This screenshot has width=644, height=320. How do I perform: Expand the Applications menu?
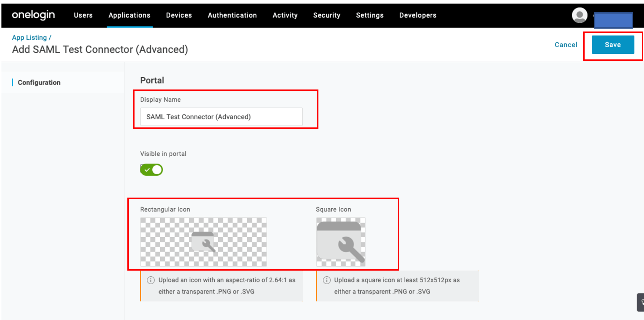(129, 15)
